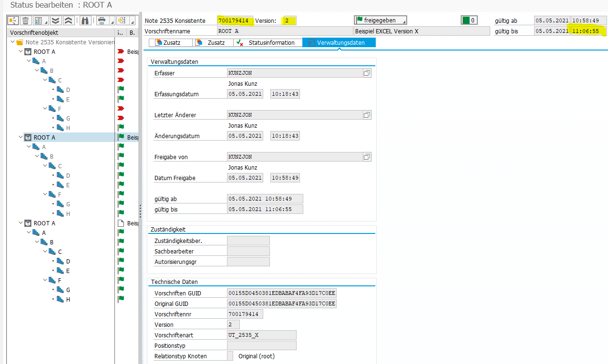608x364 pixels.
Task: Click the Expand all double-chevron down icon
Action: 56,20
